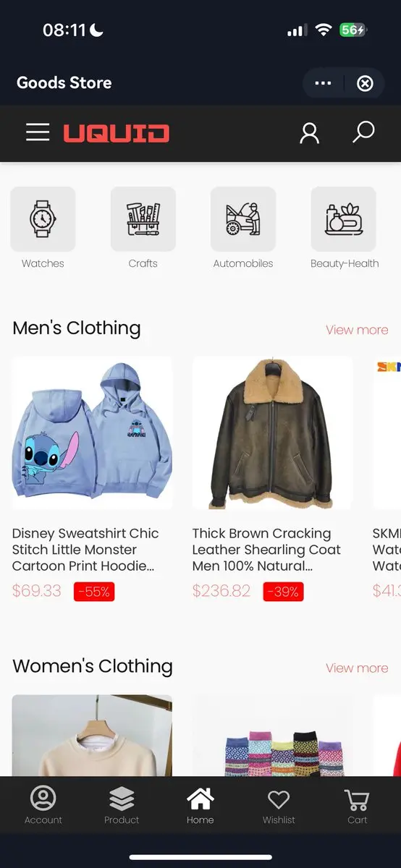Tap the user profile icon in header

[x=310, y=132]
